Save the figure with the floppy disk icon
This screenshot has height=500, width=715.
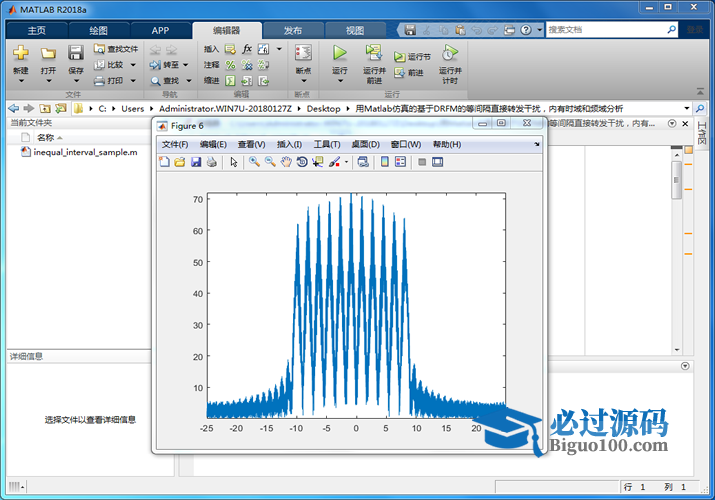click(x=196, y=162)
